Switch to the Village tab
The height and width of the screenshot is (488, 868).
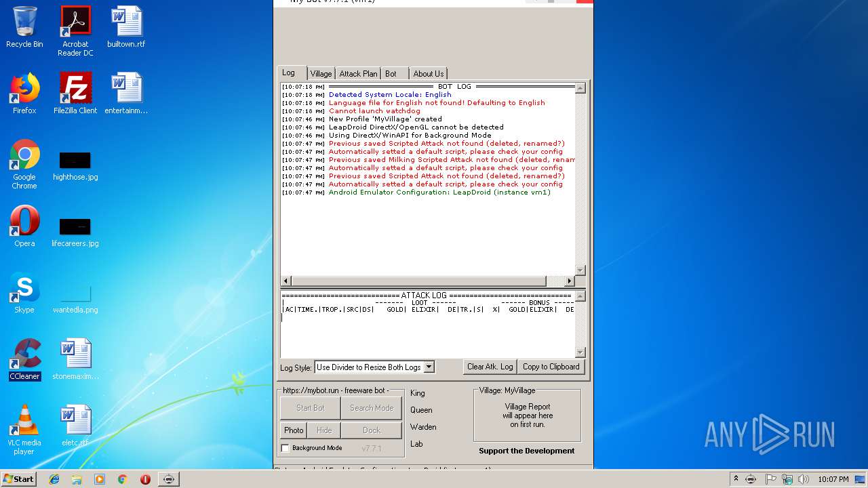321,74
